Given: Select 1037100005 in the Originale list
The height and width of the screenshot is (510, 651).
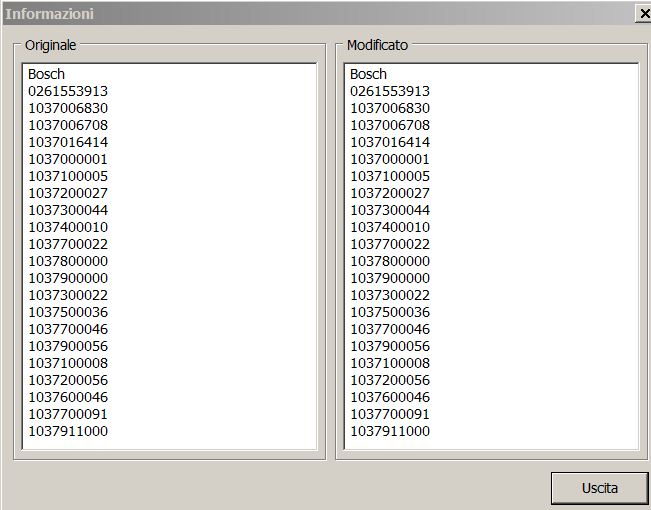Looking at the screenshot, I should coord(68,176).
